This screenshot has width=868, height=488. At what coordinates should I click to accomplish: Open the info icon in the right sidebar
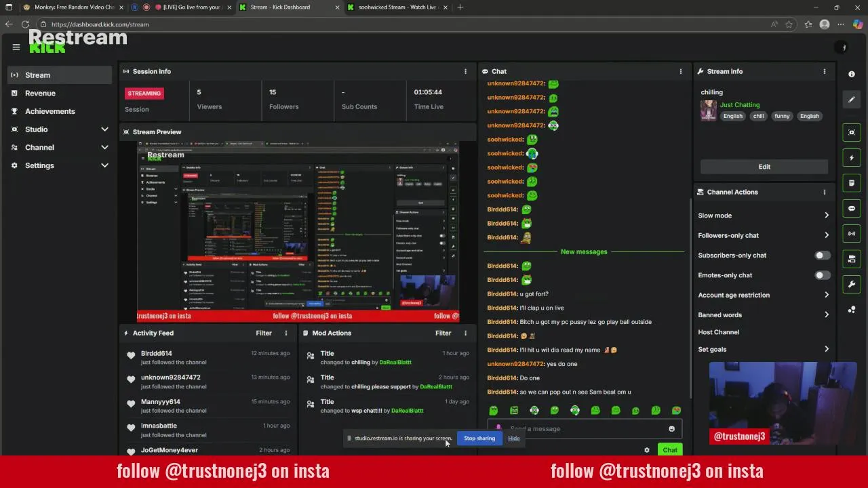pos(852,74)
